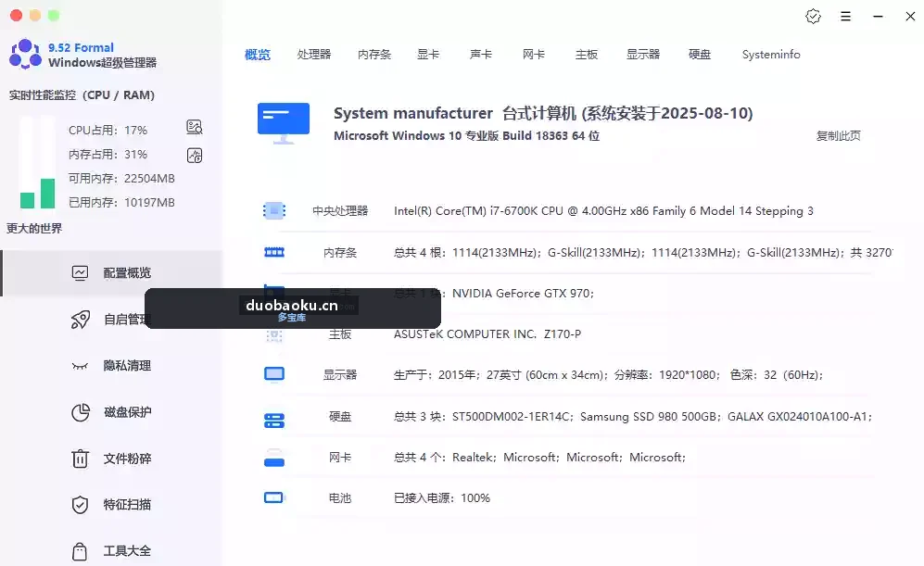Select the 概览 overview tab

[258, 55]
